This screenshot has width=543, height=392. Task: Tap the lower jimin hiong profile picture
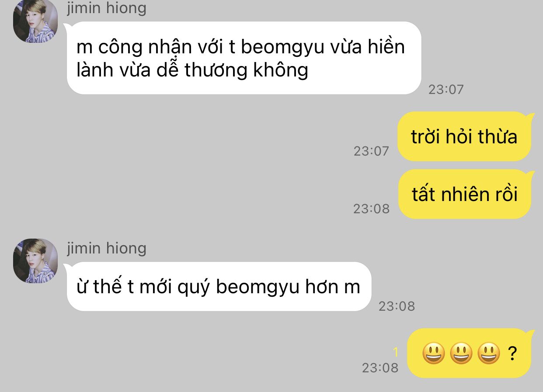tap(35, 261)
